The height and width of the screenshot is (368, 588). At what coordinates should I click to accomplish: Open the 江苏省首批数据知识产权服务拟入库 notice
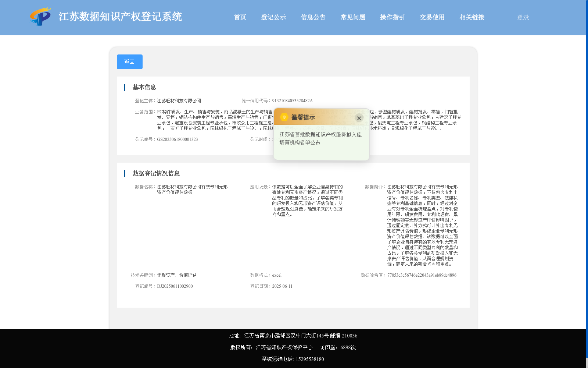pyautogui.click(x=320, y=138)
